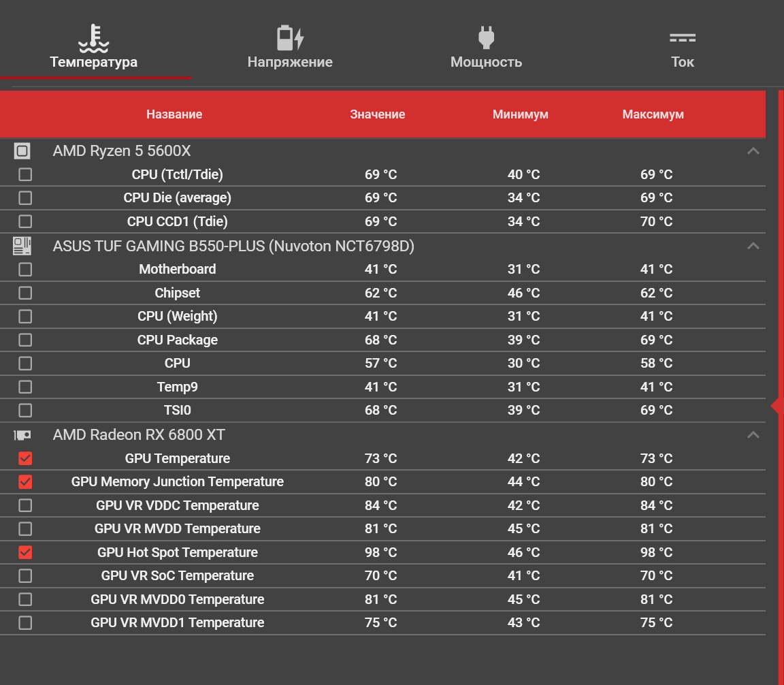Click the Минимум column header
The image size is (784, 685).
[521, 114]
